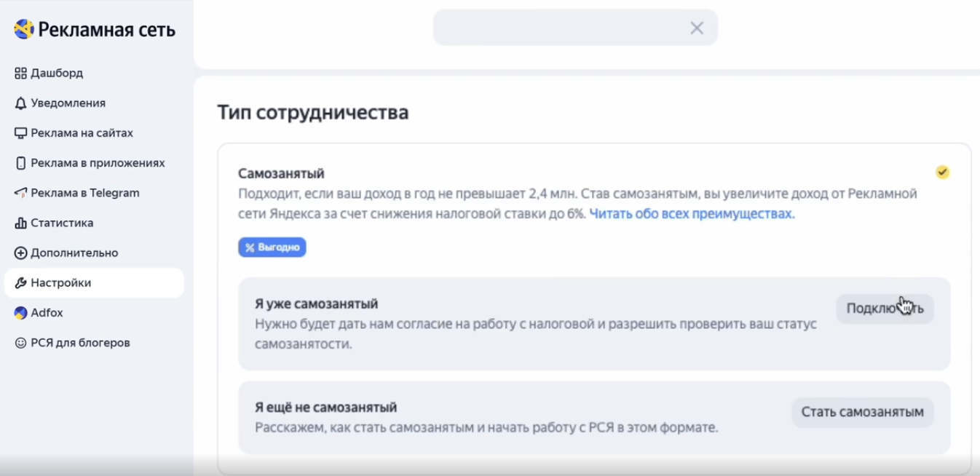This screenshot has width=980, height=476.
Task: Click the plus icon beside Дополнительно
Action: [20, 253]
